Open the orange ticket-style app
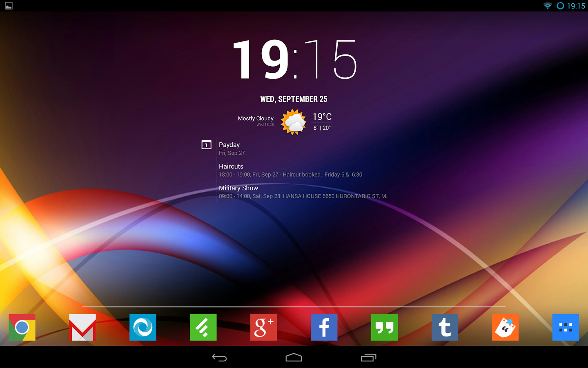Screen dimensions: 588x368 pyautogui.click(x=505, y=327)
